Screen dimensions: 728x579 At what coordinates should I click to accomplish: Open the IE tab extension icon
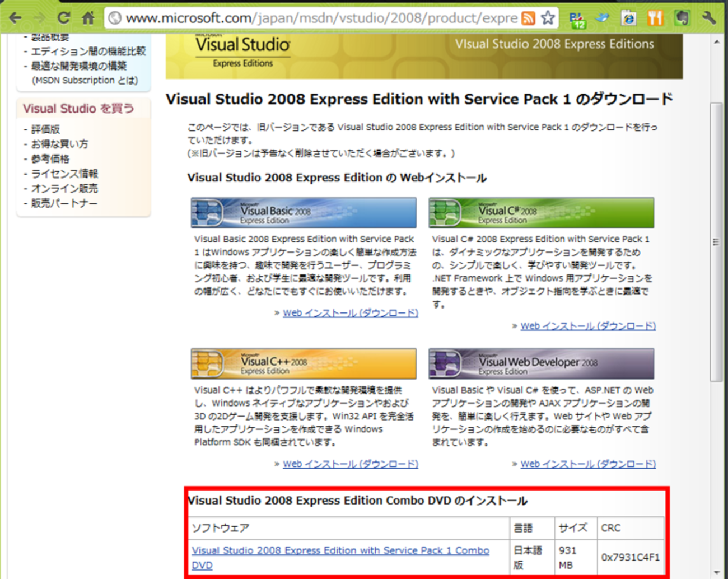pos(628,18)
